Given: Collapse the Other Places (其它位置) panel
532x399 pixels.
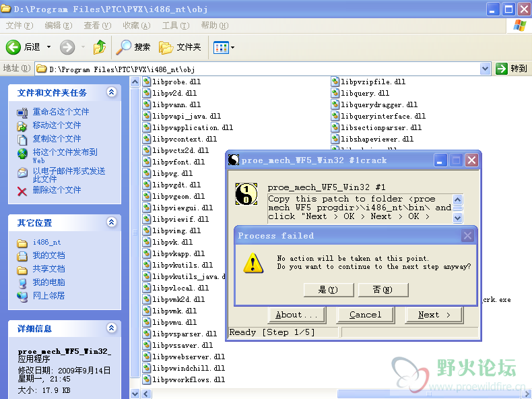Looking at the screenshot, I should (112, 222).
